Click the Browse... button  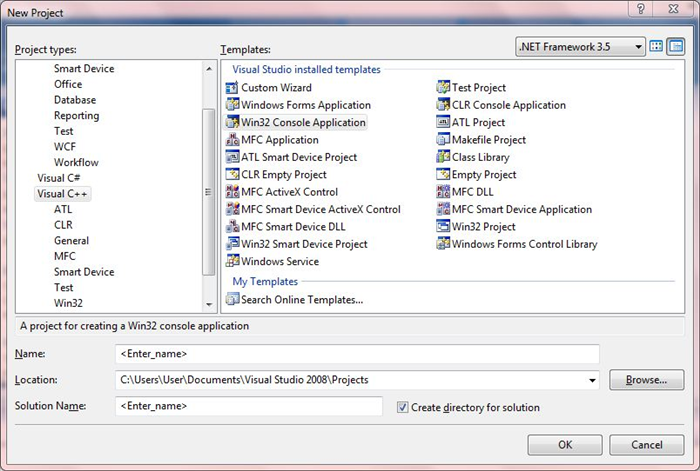point(646,380)
